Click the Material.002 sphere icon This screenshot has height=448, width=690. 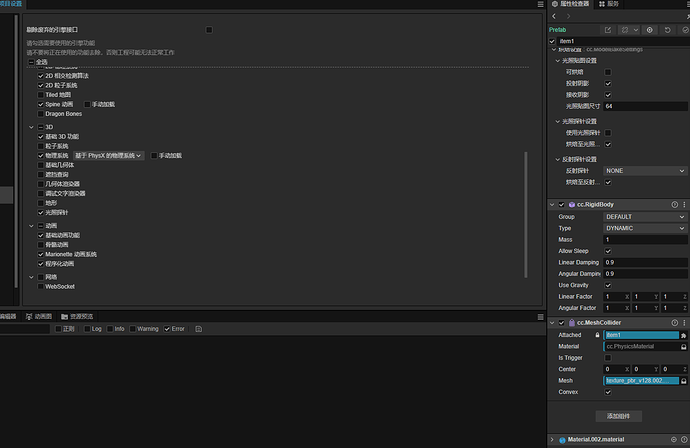562,440
